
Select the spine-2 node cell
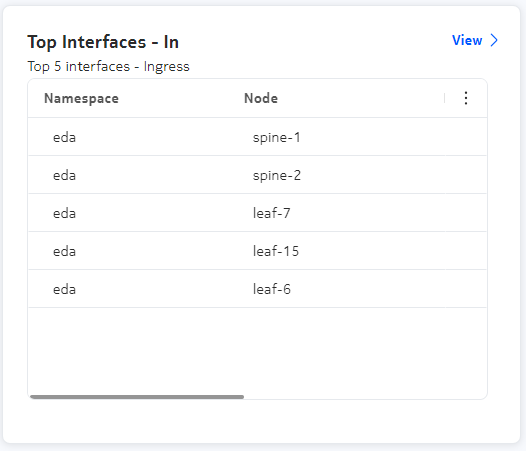(x=277, y=175)
